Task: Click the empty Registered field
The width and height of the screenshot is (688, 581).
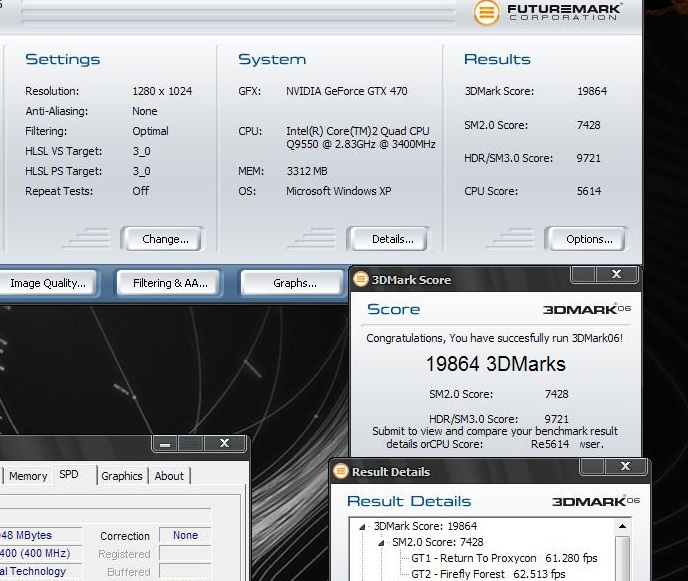Action: tap(185, 554)
